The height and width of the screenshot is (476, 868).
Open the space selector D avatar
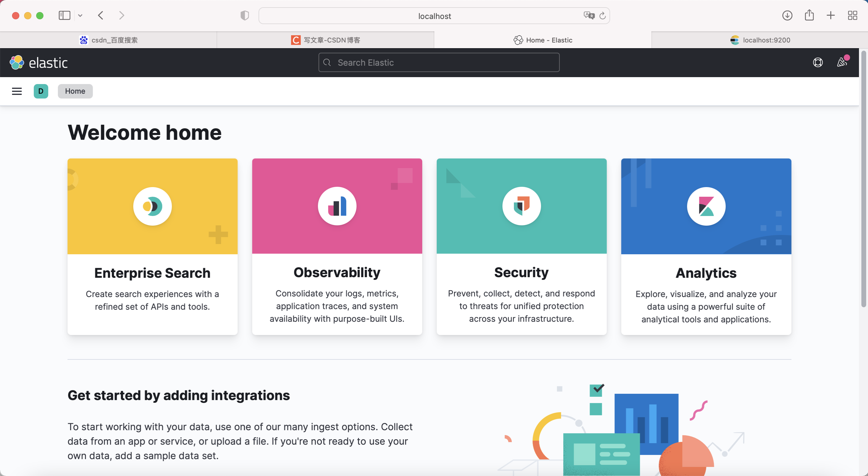[41, 91]
